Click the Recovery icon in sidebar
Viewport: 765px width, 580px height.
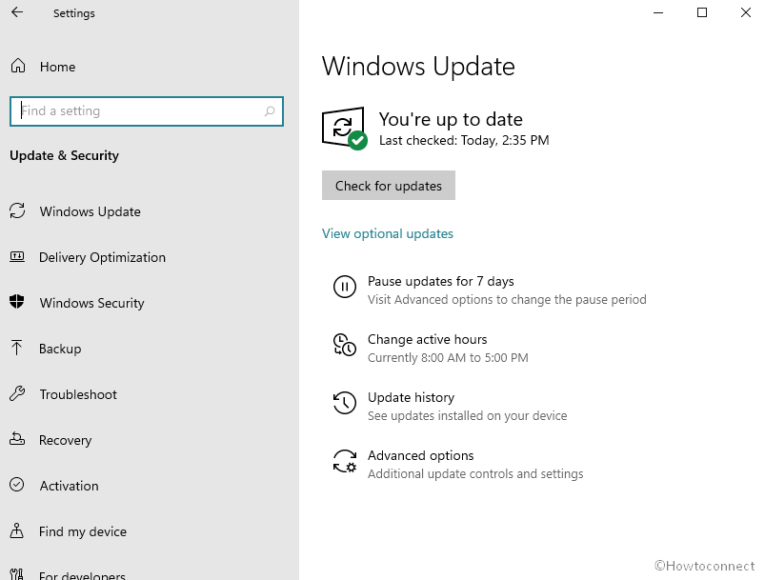click(x=17, y=439)
